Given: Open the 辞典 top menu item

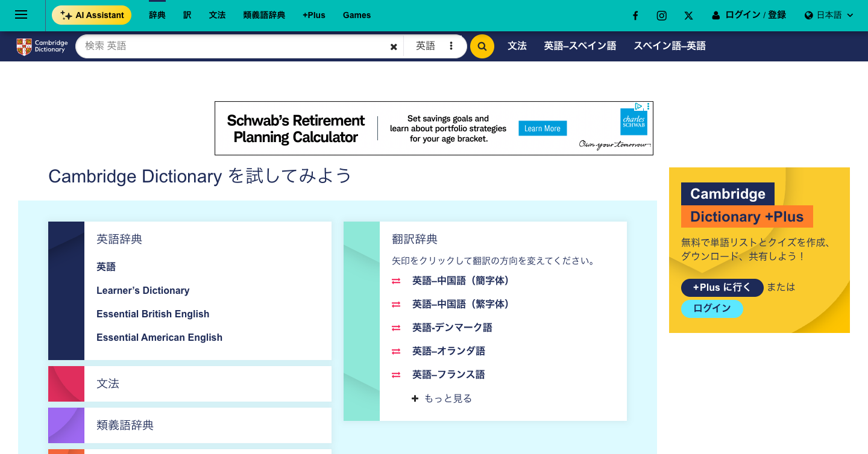Looking at the screenshot, I should pyautogui.click(x=157, y=15).
